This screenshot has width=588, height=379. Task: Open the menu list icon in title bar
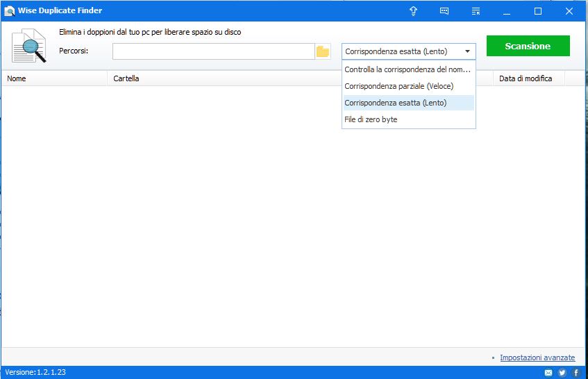pos(476,11)
